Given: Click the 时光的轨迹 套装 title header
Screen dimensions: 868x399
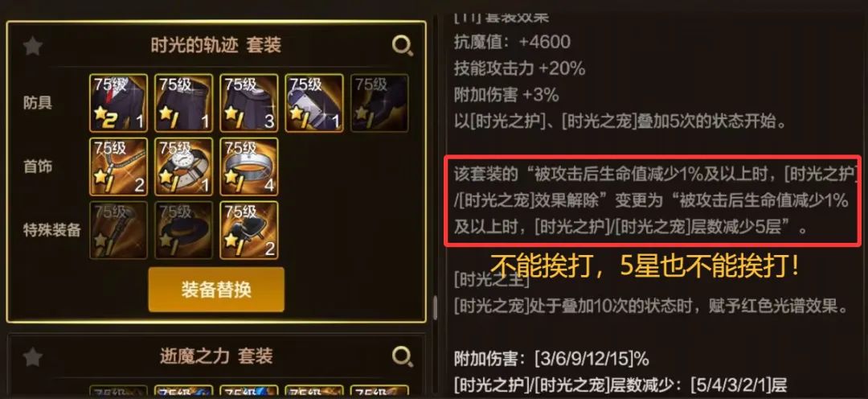Looking at the screenshot, I should coord(216,45).
